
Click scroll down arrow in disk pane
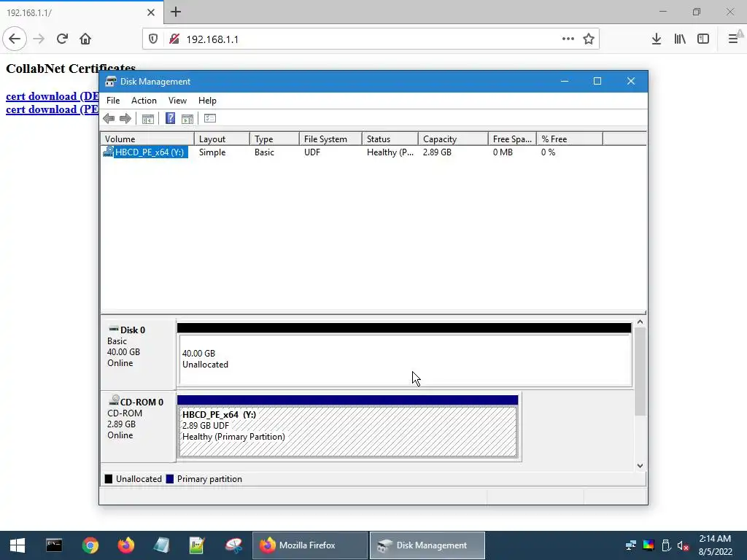[640, 466]
